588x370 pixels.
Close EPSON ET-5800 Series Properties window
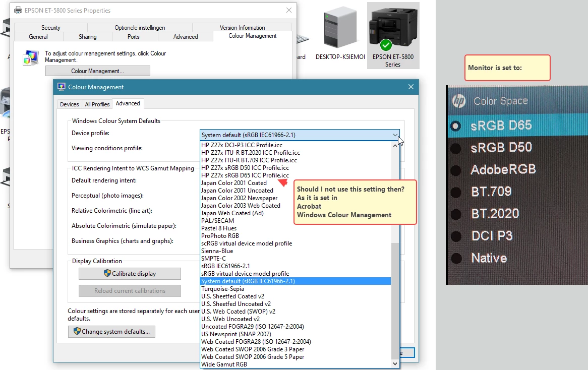coord(289,11)
